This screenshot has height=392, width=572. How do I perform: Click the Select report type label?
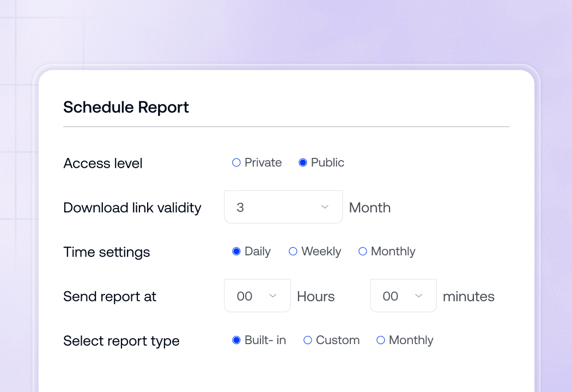pos(121,341)
